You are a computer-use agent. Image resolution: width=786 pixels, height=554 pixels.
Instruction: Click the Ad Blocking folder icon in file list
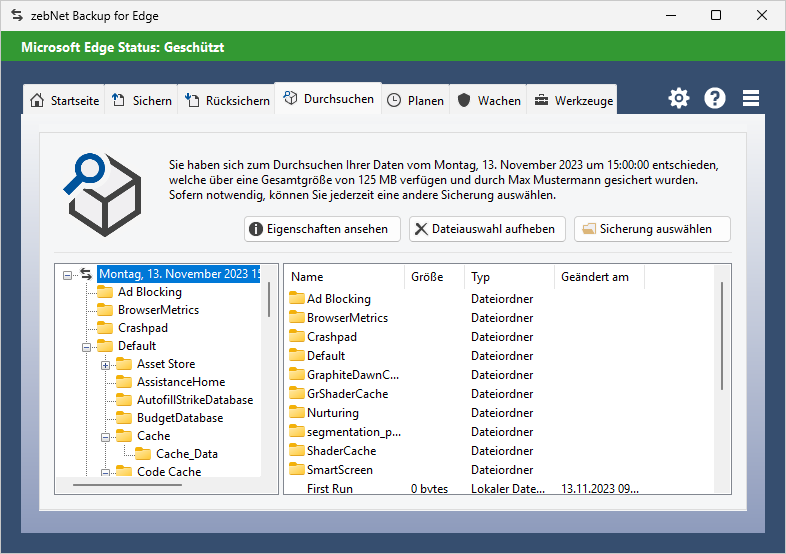(297, 299)
